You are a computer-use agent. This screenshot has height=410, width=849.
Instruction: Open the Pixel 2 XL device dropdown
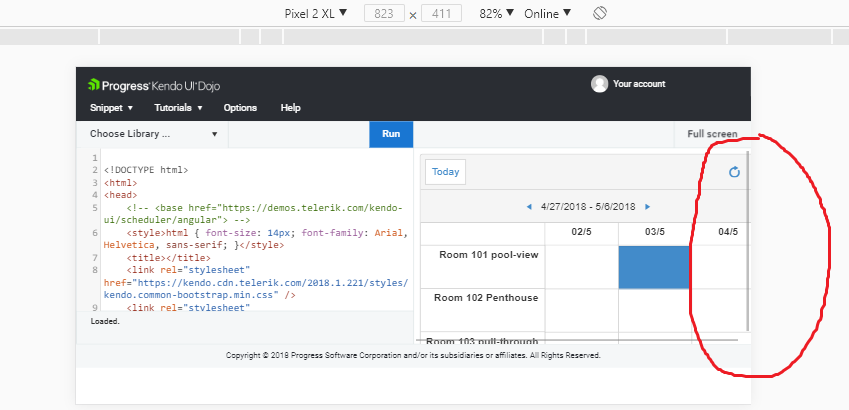pos(316,14)
